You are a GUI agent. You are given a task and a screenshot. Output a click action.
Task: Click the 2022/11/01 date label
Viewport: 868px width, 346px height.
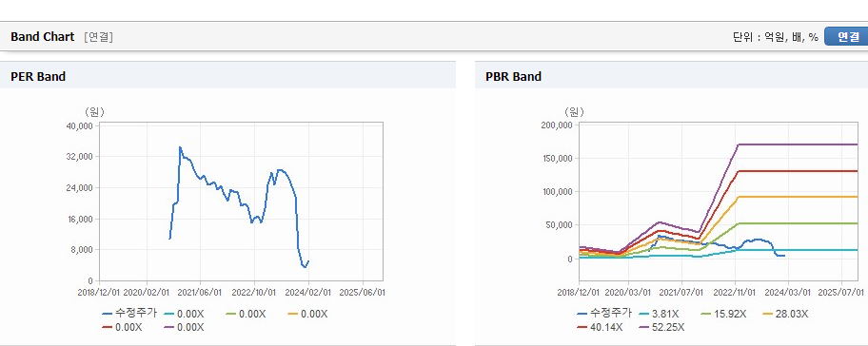tap(735, 292)
